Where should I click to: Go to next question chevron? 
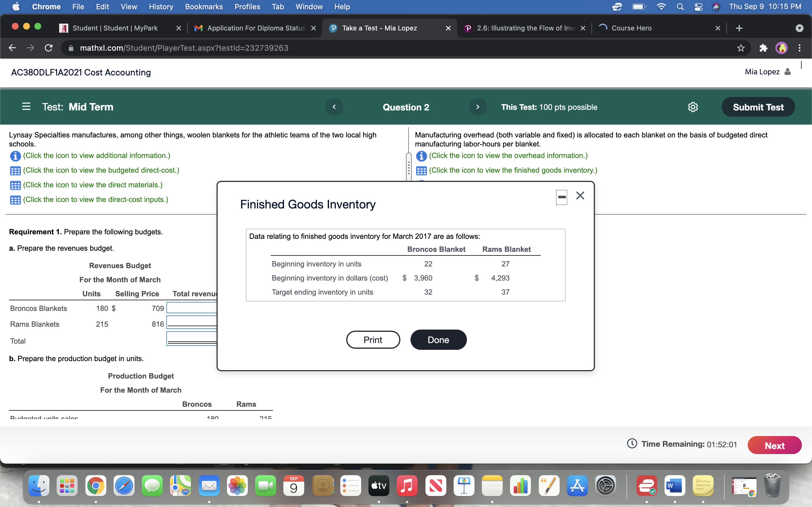pos(478,107)
